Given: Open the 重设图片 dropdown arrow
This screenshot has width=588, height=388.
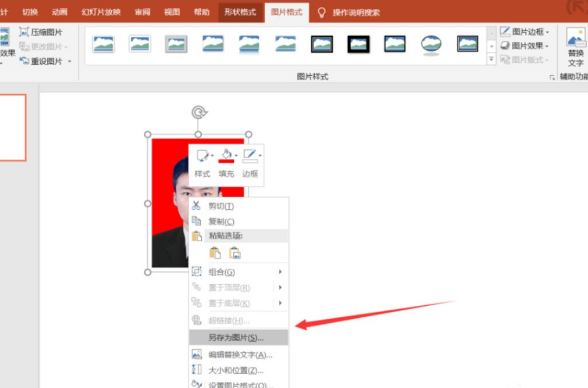Looking at the screenshot, I should [70, 61].
